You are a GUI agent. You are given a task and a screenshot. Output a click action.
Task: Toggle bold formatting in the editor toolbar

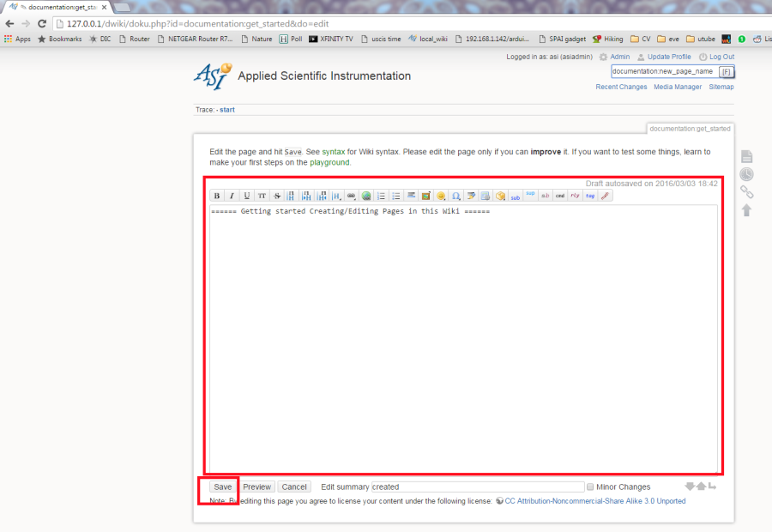(216, 196)
